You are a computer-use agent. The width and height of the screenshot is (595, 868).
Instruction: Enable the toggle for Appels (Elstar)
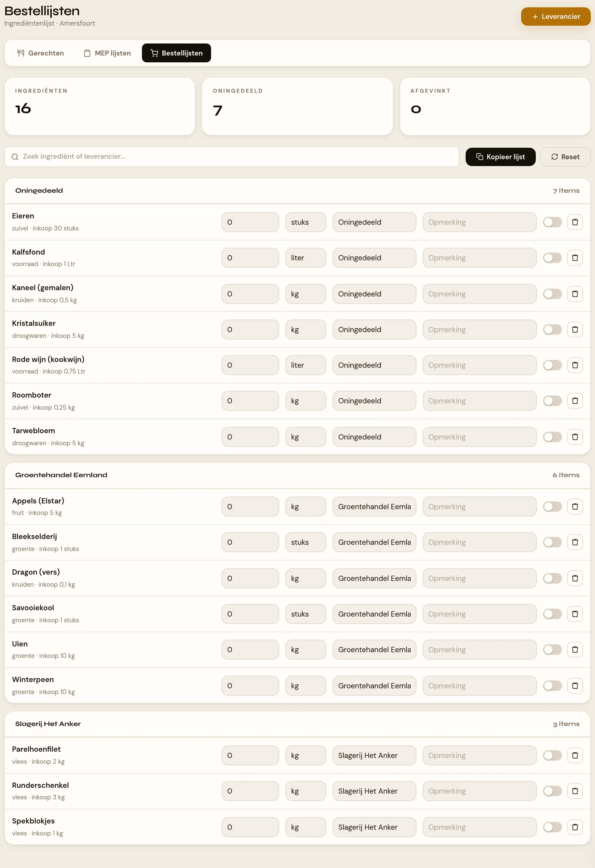[552, 507]
